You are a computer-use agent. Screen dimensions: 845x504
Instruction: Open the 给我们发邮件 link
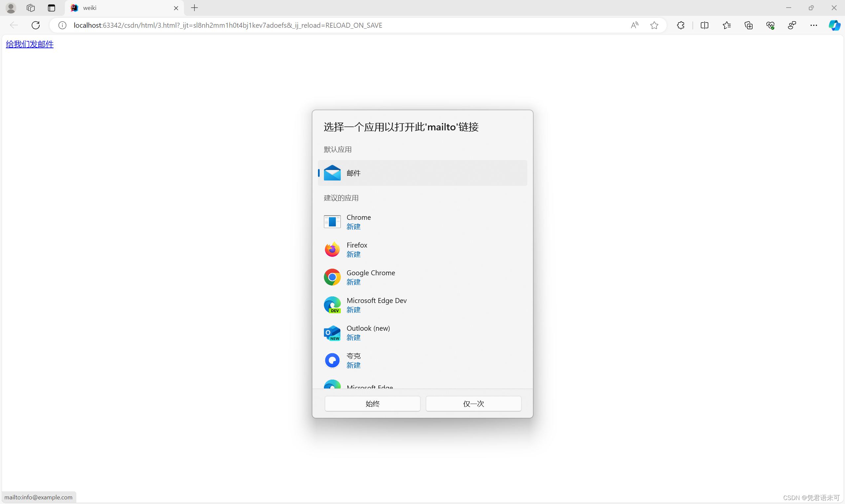click(x=29, y=44)
